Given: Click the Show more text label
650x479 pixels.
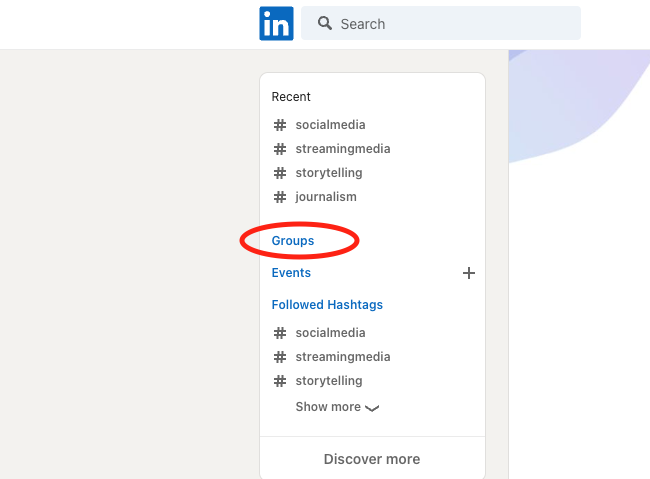Looking at the screenshot, I should 328,407.
